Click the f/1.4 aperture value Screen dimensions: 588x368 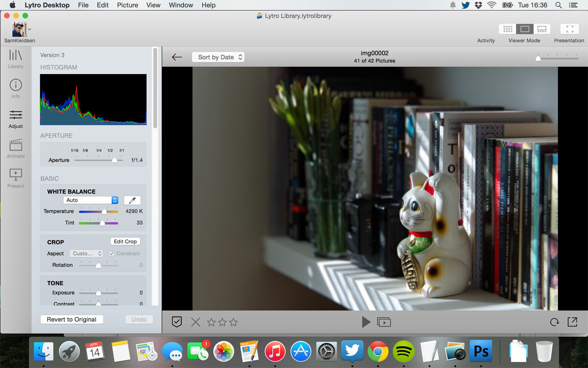click(x=137, y=160)
